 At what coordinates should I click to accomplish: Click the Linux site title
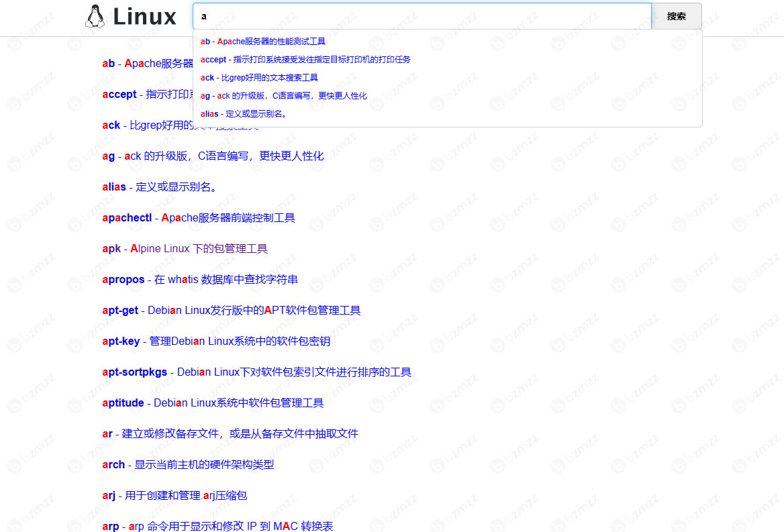144,17
